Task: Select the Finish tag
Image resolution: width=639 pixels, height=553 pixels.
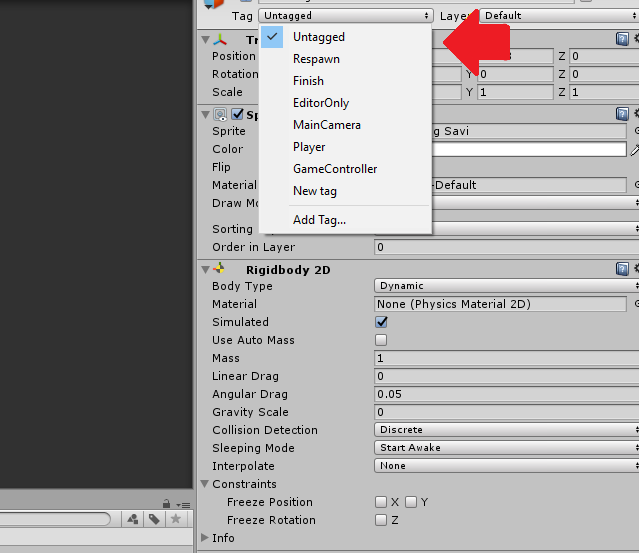Action: point(346,81)
